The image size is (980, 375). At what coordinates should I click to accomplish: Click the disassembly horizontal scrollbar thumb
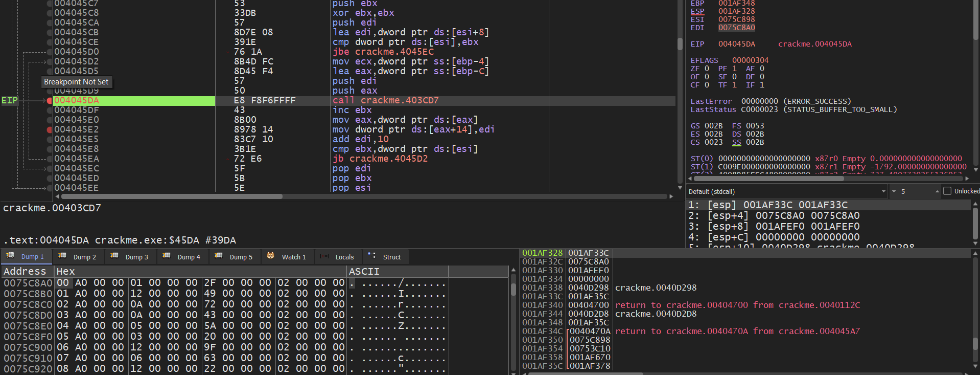click(171, 196)
